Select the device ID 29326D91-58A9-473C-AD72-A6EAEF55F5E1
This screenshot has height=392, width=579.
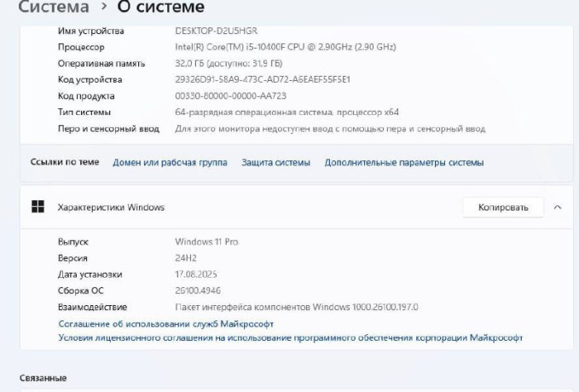[x=263, y=80]
